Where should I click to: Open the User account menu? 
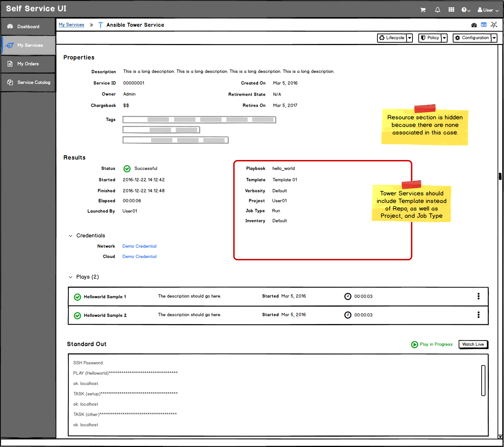pos(488,10)
